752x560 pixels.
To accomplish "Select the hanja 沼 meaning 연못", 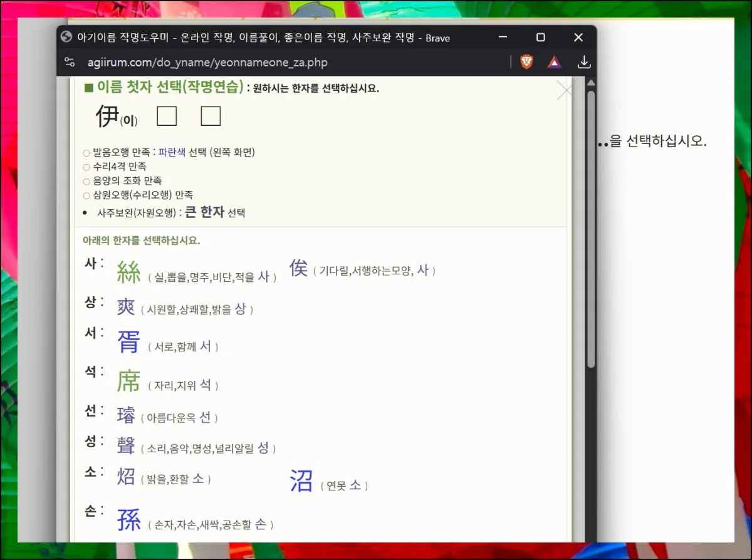I will (301, 481).
